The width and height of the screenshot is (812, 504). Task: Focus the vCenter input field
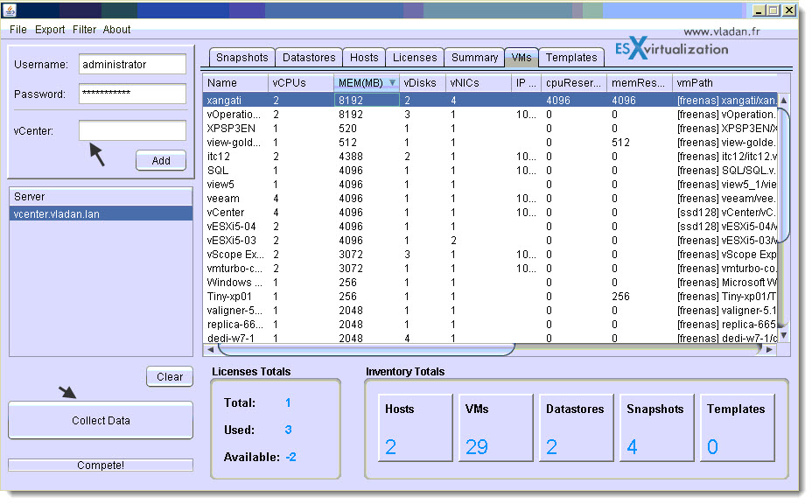point(133,130)
